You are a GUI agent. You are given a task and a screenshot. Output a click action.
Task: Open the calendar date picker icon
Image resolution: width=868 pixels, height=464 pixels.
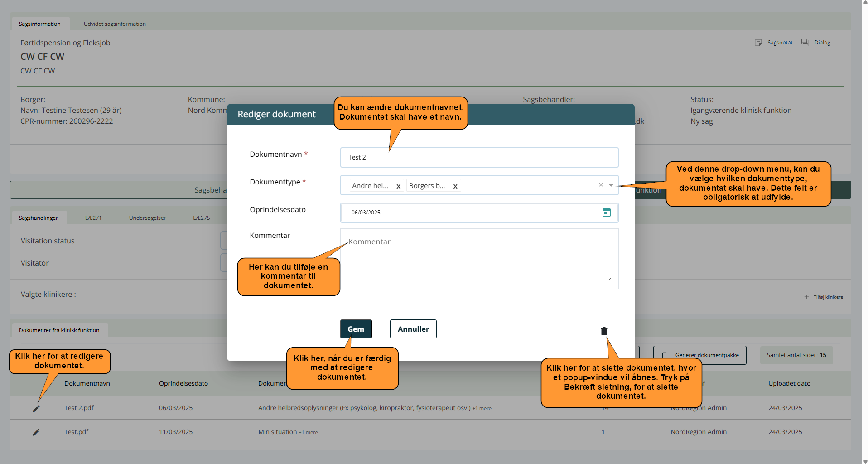(x=606, y=213)
